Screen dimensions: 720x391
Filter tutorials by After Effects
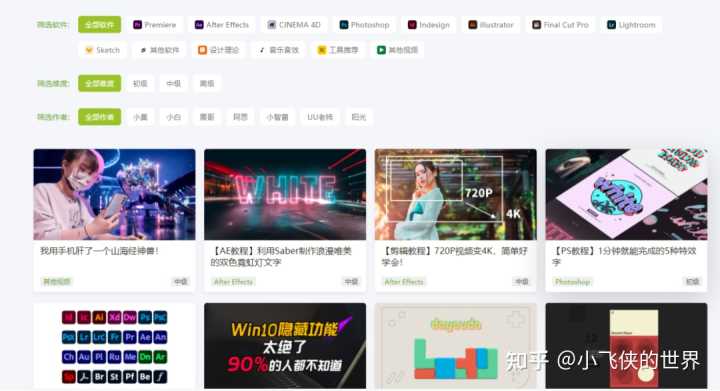[x=222, y=25]
